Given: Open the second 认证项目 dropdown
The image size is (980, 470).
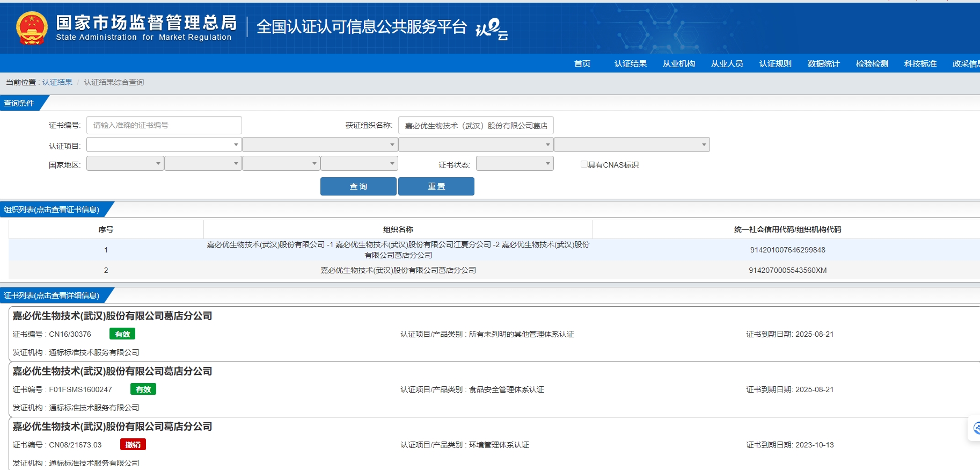Looking at the screenshot, I should pyautogui.click(x=320, y=144).
